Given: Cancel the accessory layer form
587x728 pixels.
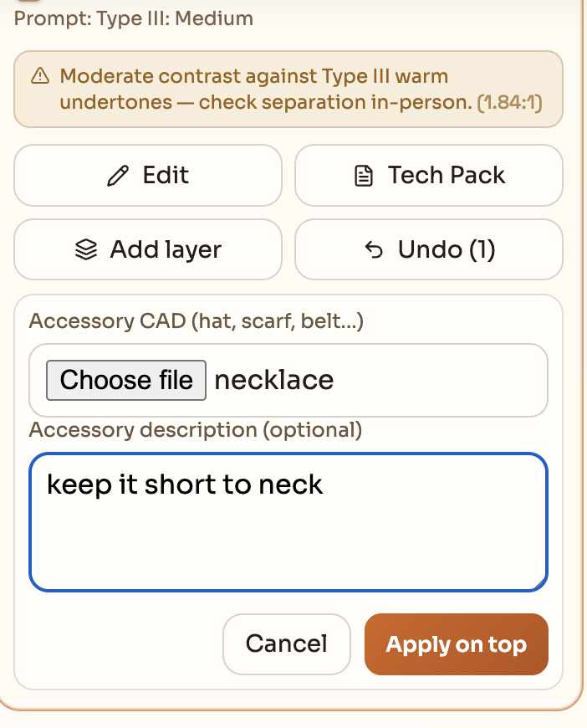Looking at the screenshot, I should pos(287,644).
